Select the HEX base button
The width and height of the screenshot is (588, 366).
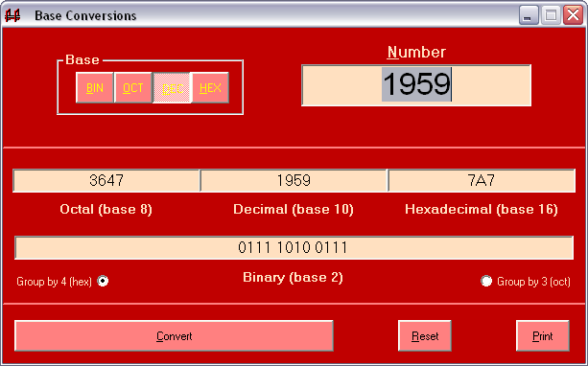(210, 87)
